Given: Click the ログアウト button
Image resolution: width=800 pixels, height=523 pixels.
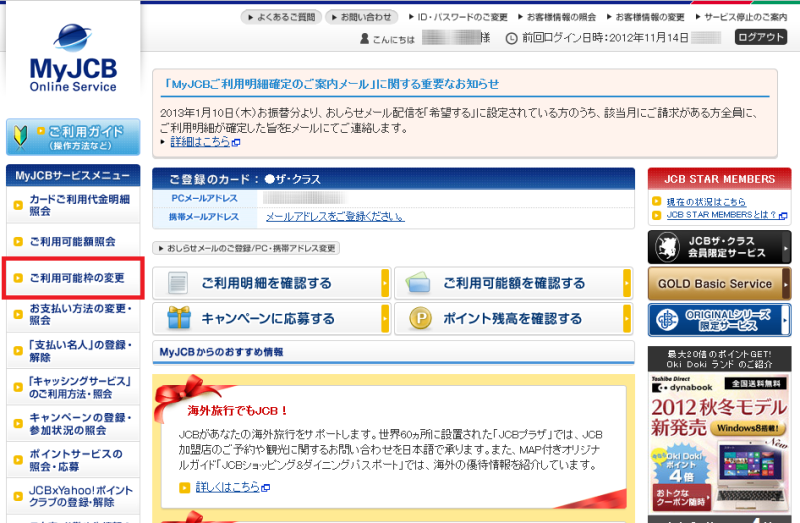Looking at the screenshot, I should 760,37.
